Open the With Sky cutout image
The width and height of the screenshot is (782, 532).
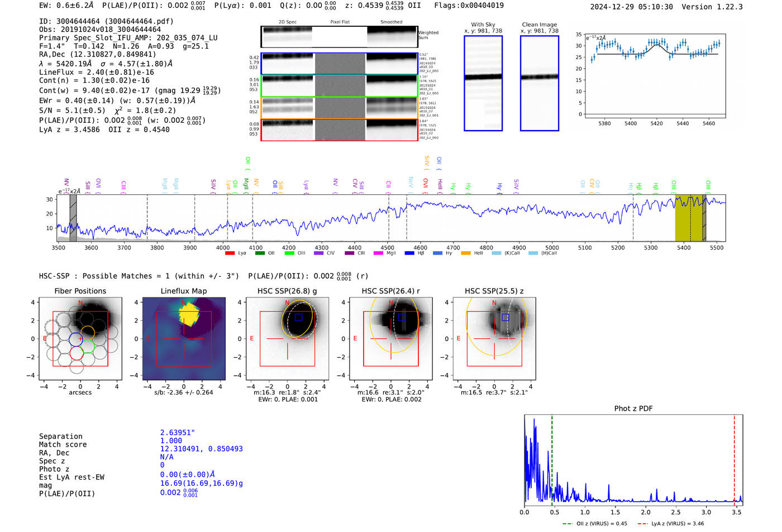tap(483, 83)
